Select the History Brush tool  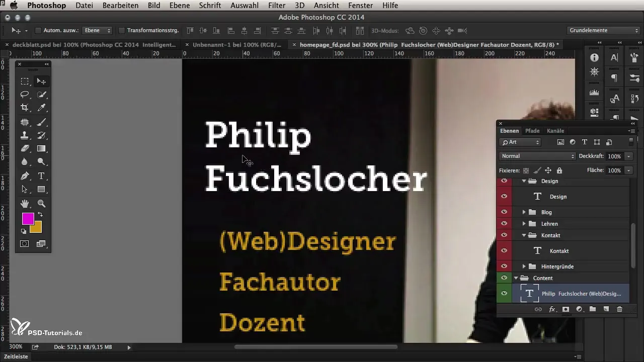pyautogui.click(x=41, y=135)
